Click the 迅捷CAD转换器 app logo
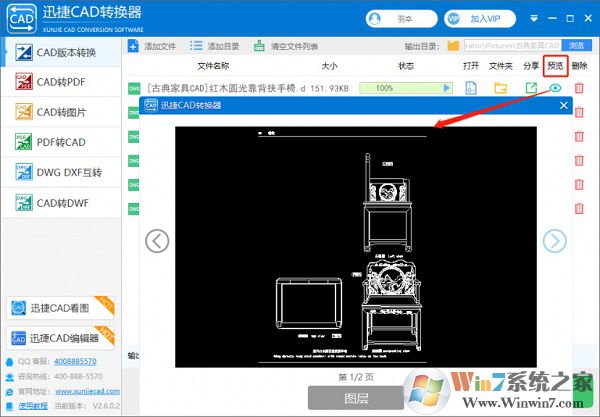The height and width of the screenshot is (417, 600). (22, 18)
